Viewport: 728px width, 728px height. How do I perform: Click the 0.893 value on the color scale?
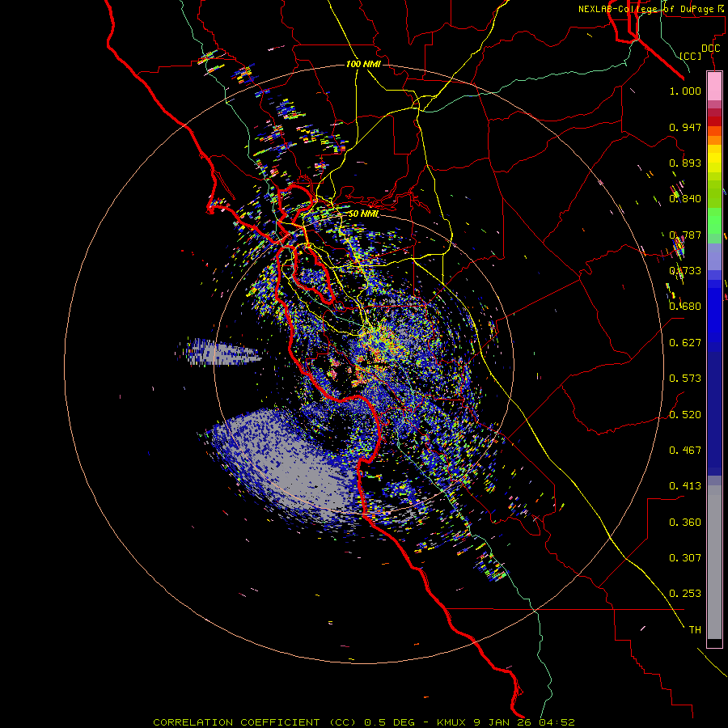tap(685, 163)
